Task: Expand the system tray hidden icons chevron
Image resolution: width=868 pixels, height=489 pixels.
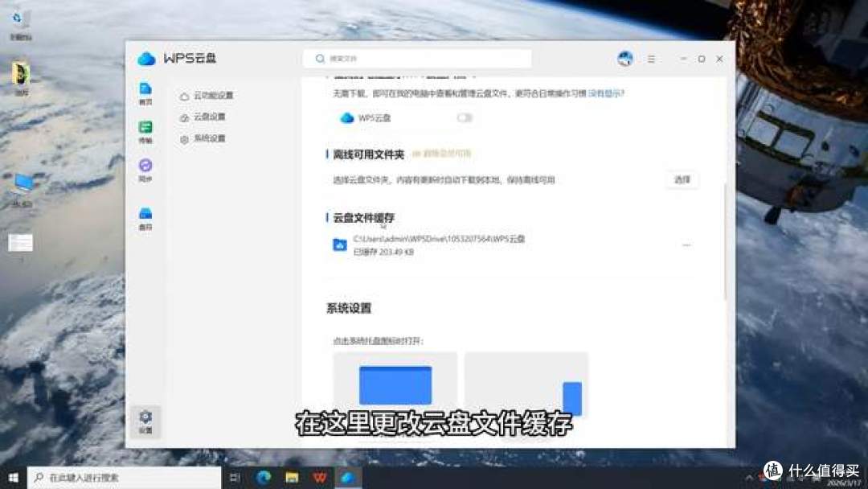Action: pos(749,478)
